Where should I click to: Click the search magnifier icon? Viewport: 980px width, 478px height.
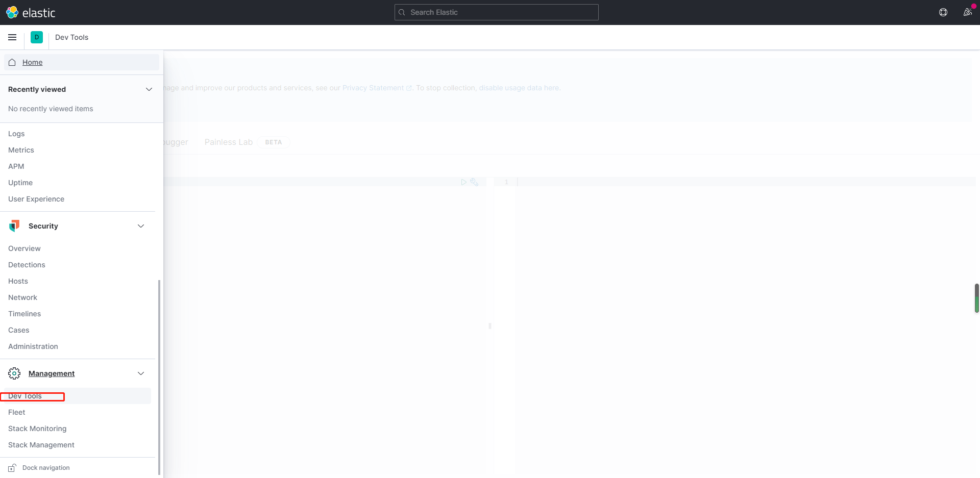coord(402,12)
